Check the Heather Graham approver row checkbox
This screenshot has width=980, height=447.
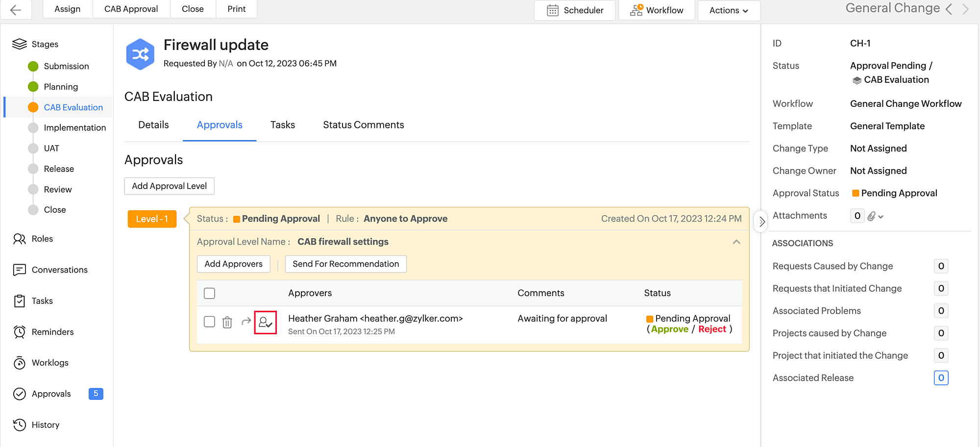coord(209,322)
